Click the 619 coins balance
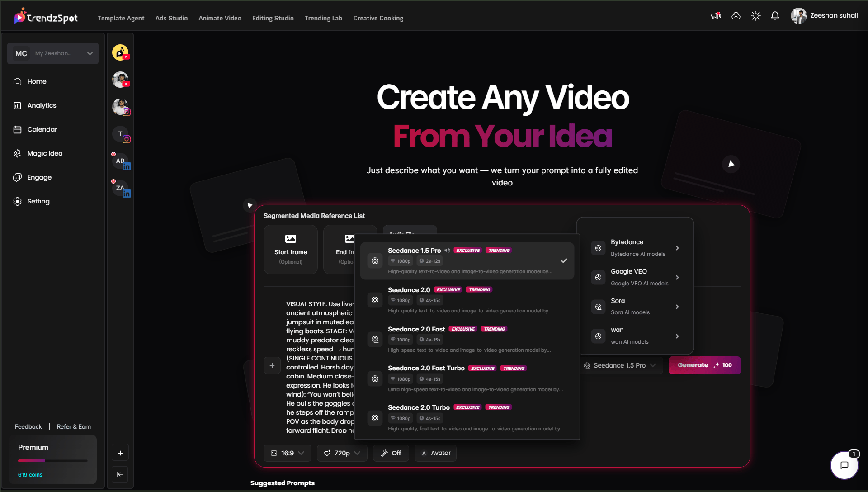The height and width of the screenshot is (492, 868). tap(30, 475)
